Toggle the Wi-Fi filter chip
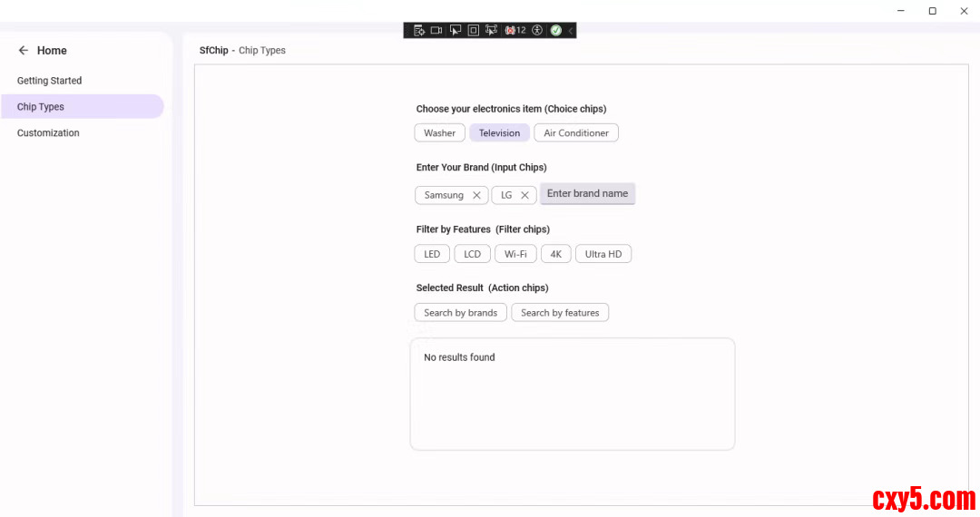The image size is (980, 517). click(x=515, y=254)
